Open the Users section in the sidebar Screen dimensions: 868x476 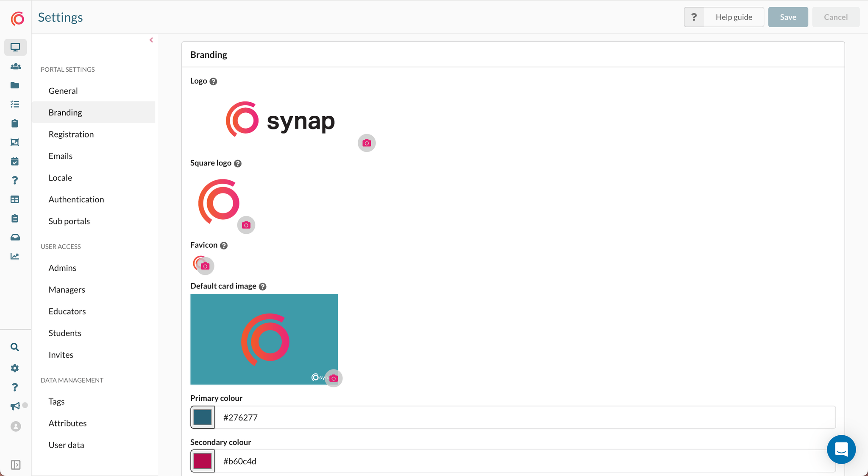tap(15, 66)
